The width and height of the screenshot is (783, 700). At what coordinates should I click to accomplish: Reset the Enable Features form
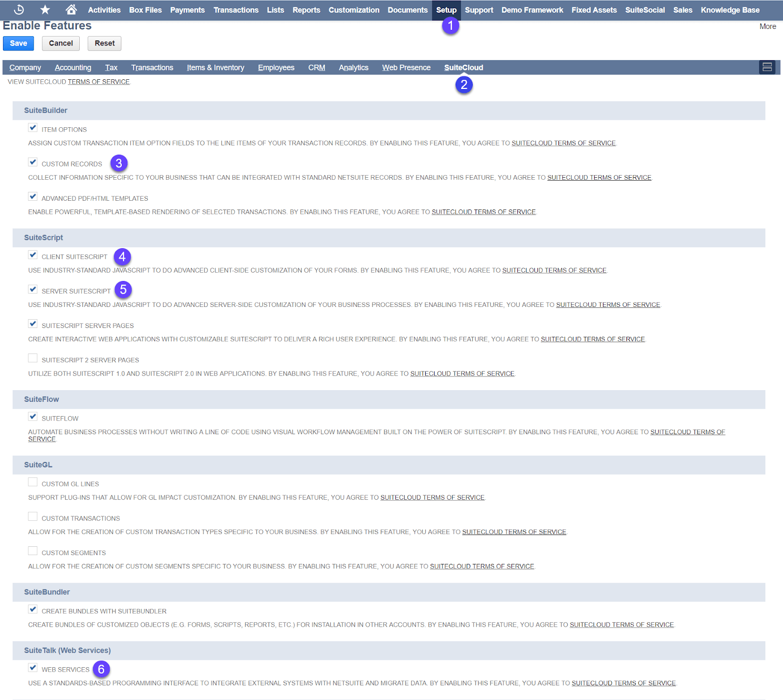pos(104,43)
